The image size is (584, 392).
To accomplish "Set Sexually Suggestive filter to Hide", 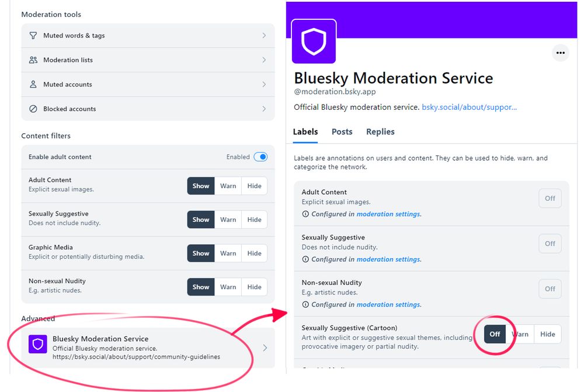I will pyautogui.click(x=255, y=220).
